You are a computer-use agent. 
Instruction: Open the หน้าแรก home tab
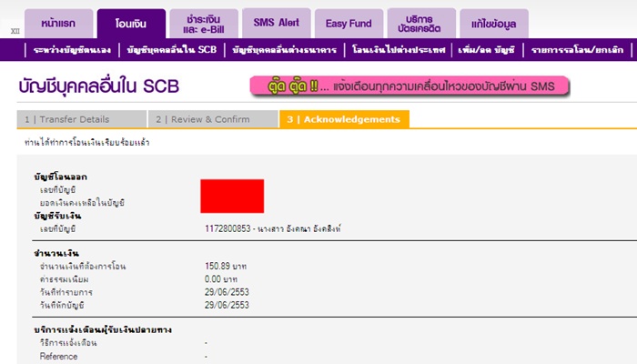pos(59,24)
